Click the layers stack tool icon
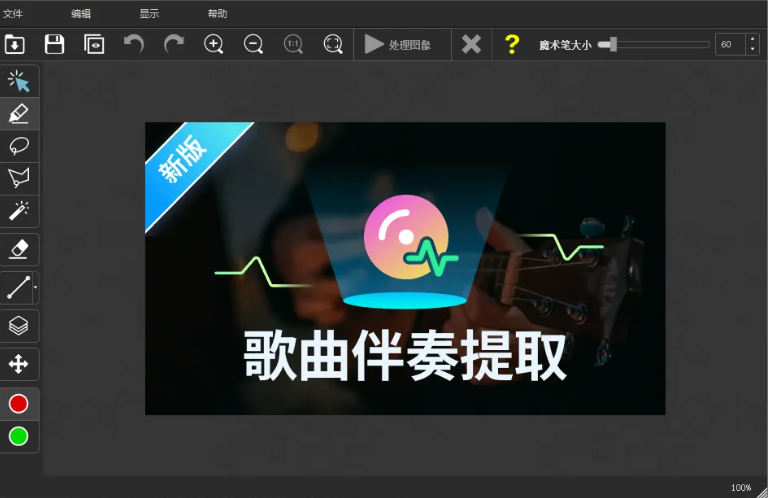This screenshot has width=770, height=498. click(19, 326)
